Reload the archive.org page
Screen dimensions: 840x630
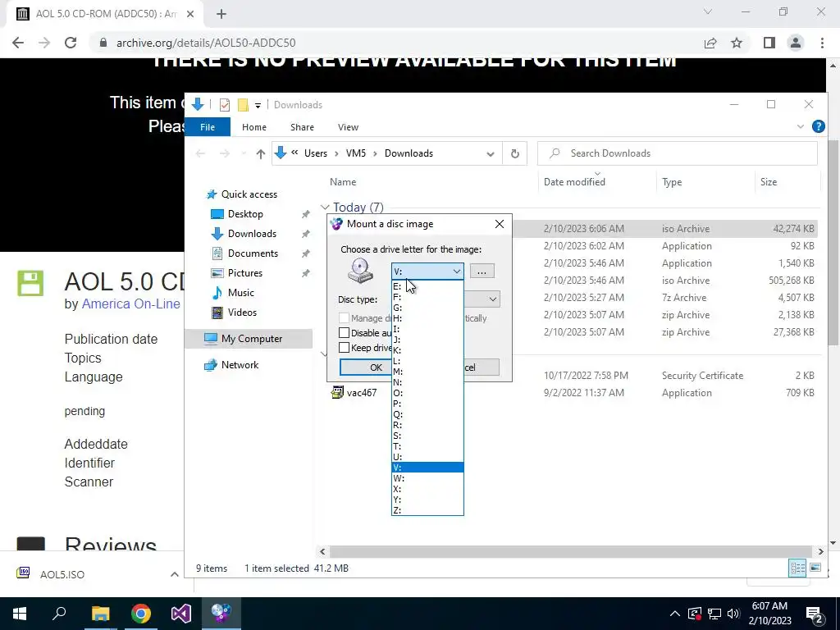(71, 43)
